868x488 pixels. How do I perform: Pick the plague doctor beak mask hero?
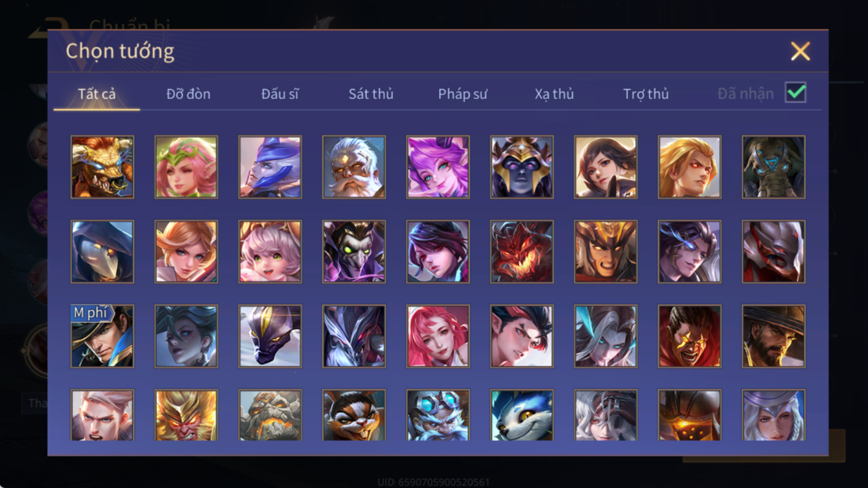click(102, 252)
